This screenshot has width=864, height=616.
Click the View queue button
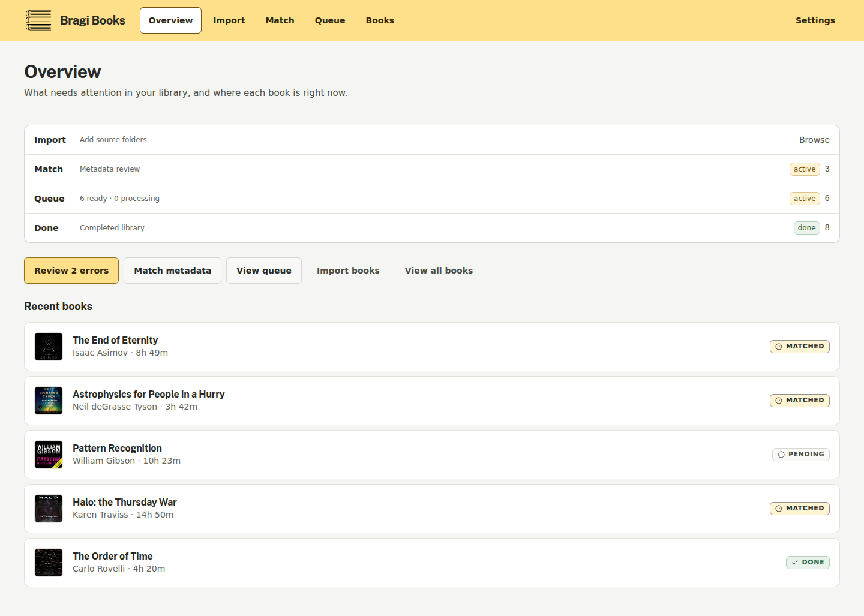(264, 271)
